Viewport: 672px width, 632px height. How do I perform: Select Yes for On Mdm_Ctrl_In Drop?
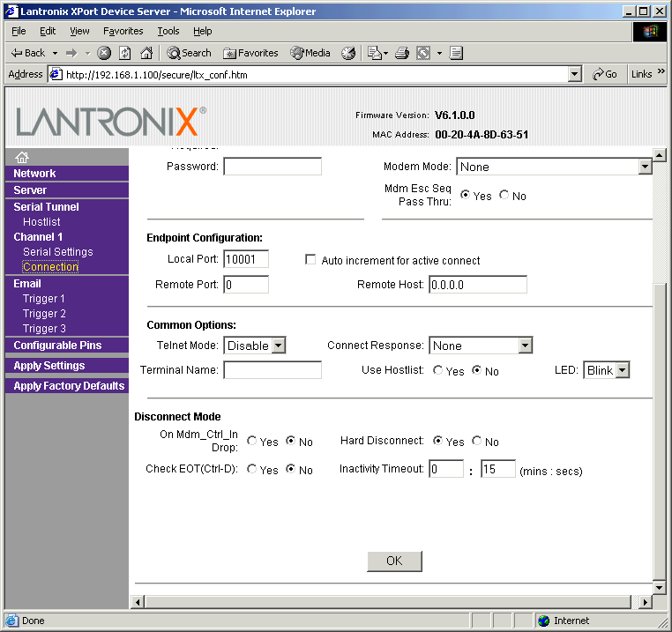point(251,441)
